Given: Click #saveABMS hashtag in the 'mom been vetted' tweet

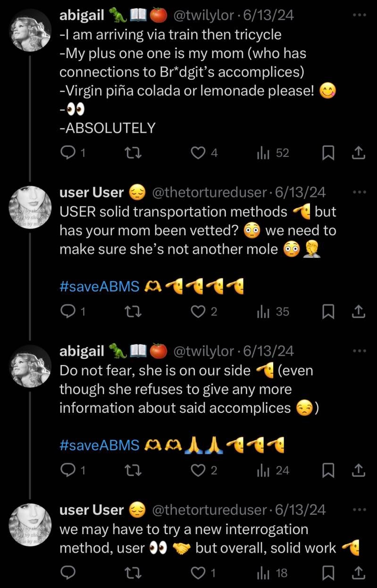Looking at the screenshot, I should (x=100, y=286).
